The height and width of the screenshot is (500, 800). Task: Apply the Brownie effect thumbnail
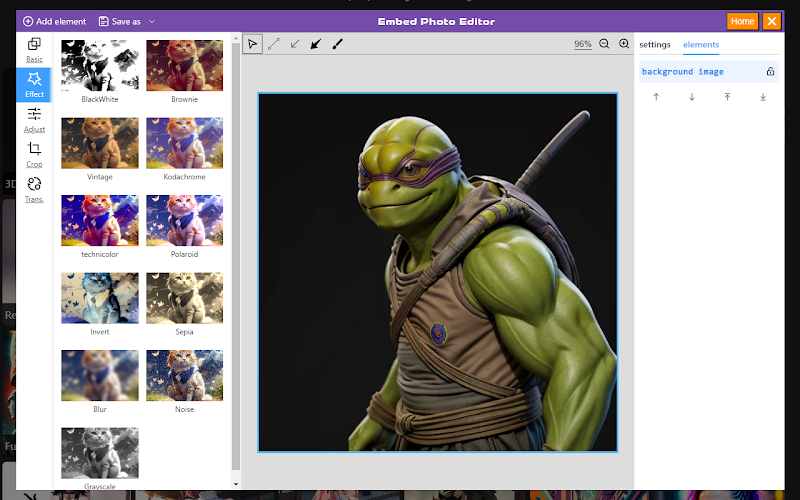tap(185, 65)
